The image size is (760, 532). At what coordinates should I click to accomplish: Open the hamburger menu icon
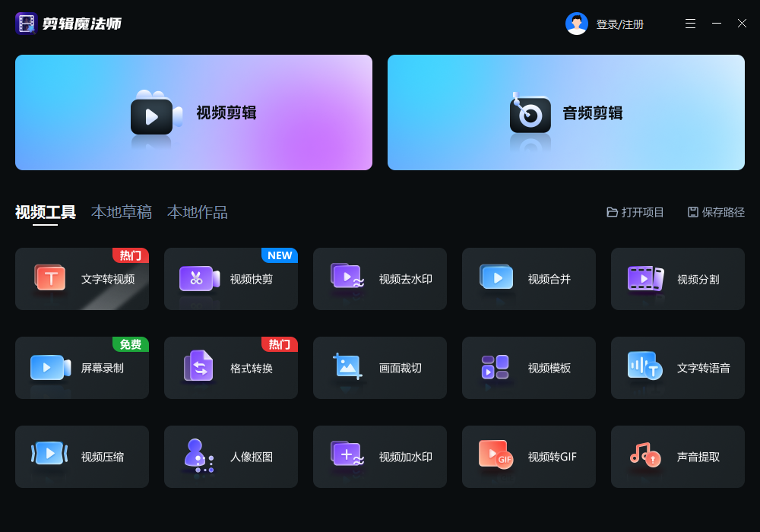tap(690, 24)
